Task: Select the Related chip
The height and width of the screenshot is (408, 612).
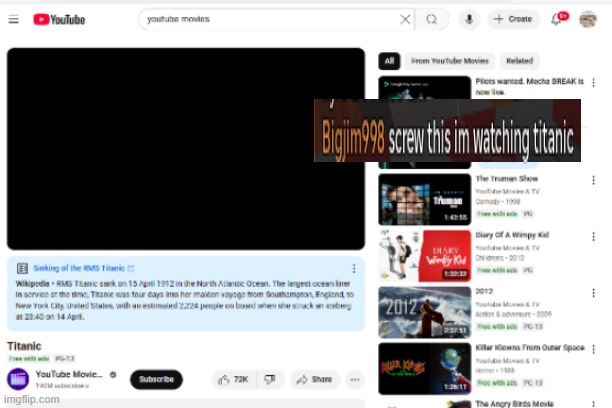Action: (x=519, y=61)
